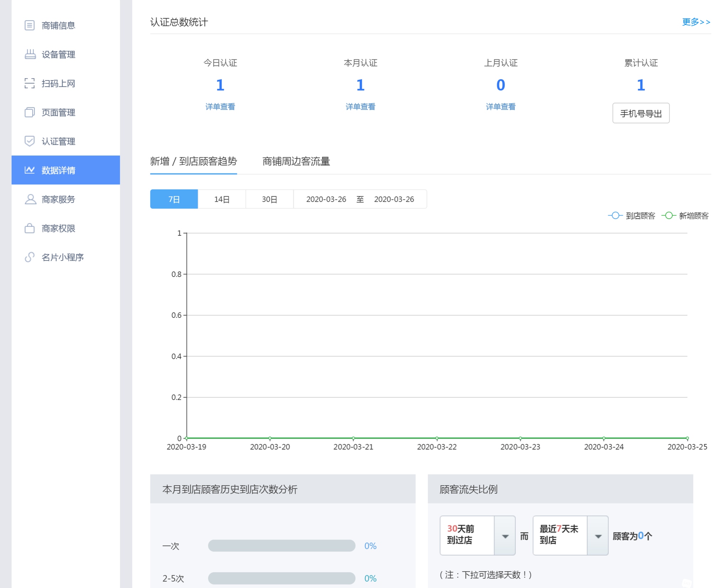The image size is (728, 588).
Task: Open 商铺信息 in sidebar
Action: coord(66,25)
